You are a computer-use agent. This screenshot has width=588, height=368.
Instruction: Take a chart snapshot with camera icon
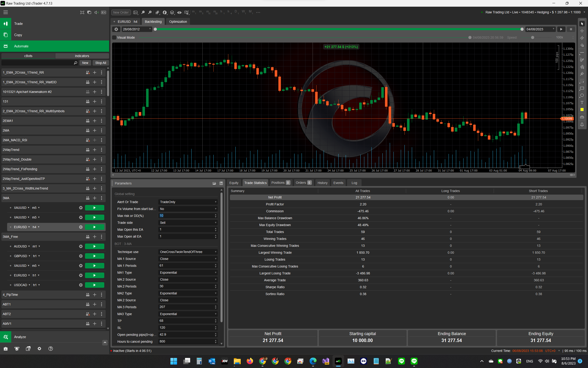click(582, 117)
